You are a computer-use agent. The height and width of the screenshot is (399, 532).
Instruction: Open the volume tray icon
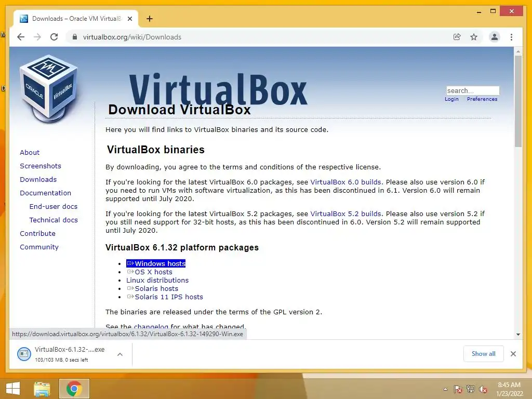point(483,389)
